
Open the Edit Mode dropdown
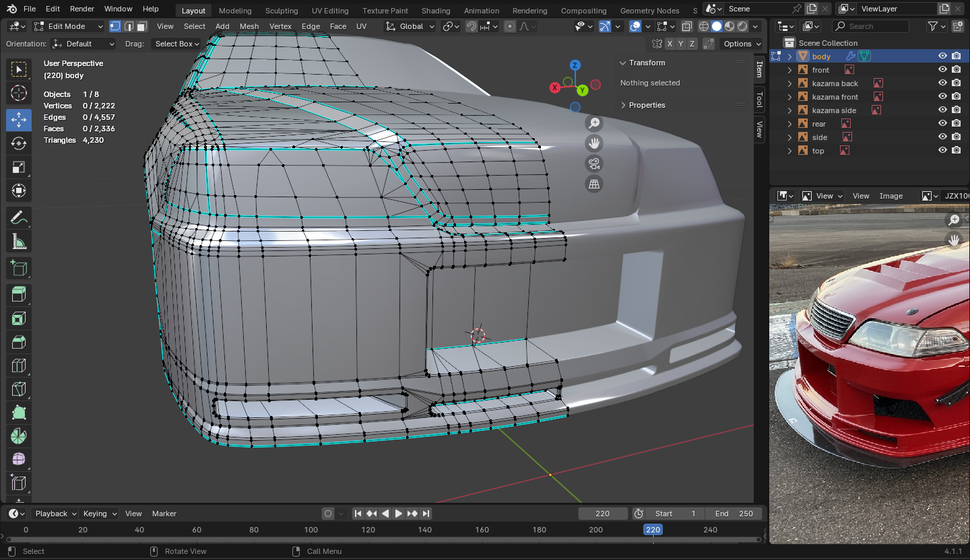click(x=68, y=26)
